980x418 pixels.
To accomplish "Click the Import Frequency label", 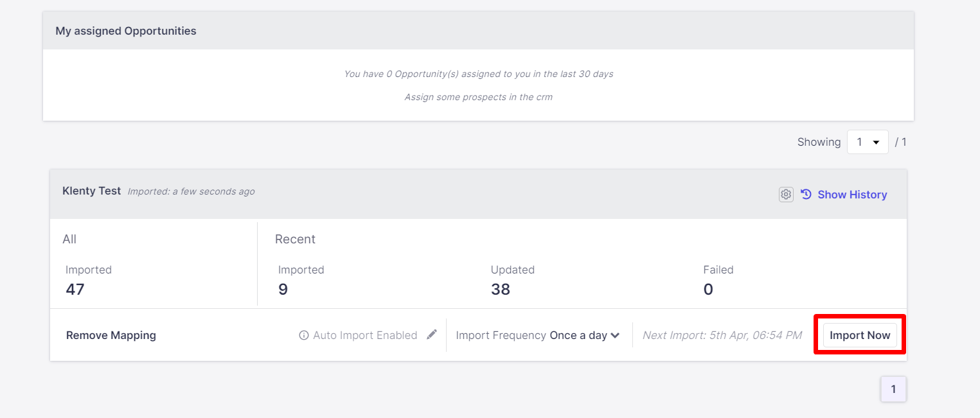I will [501, 335].
